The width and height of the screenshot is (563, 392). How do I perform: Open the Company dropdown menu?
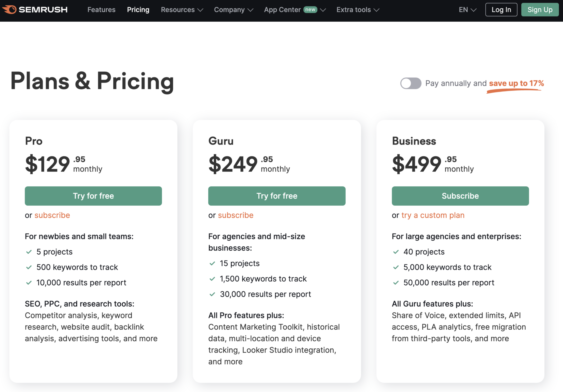[234, 10]
